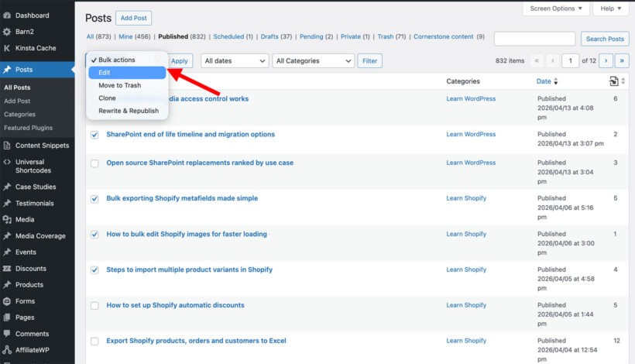Click the Forms icon in sidebar
The width and height of the screenshot is (635, 364).
click(x=7, y=301)
